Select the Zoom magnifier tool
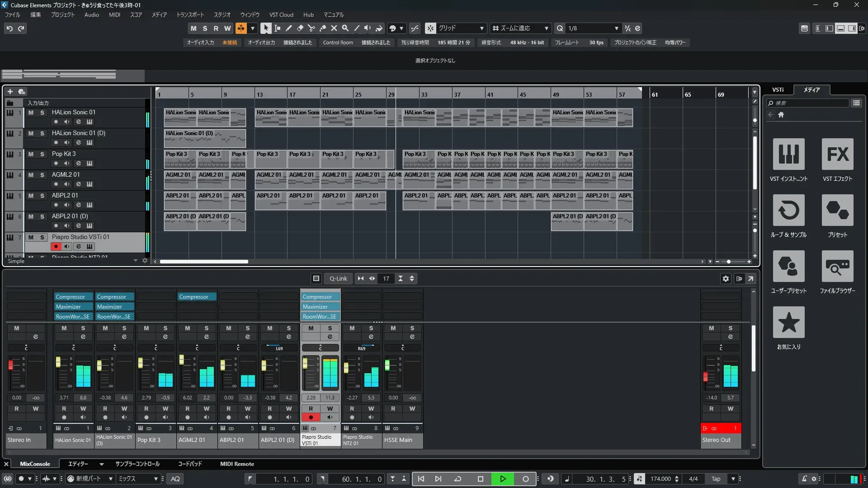The image size is (868, 488). click(x=345, y=28)
